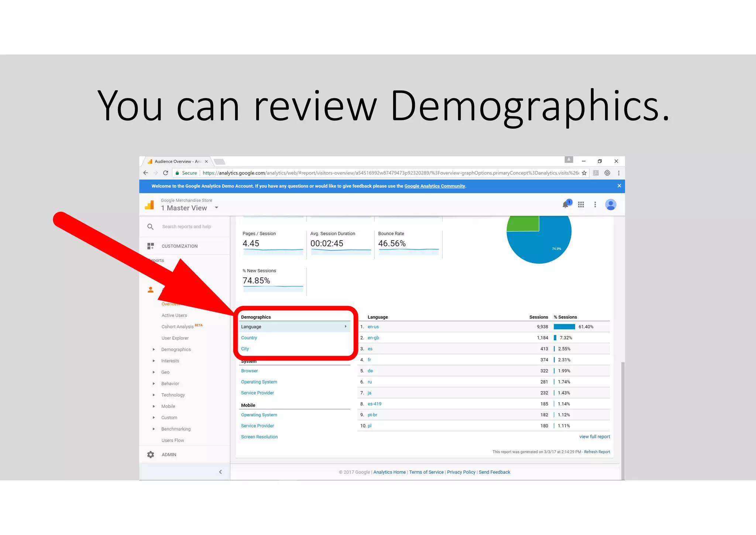Click the pt-br language link
This screenshot has height=535, width=756.
372,415
